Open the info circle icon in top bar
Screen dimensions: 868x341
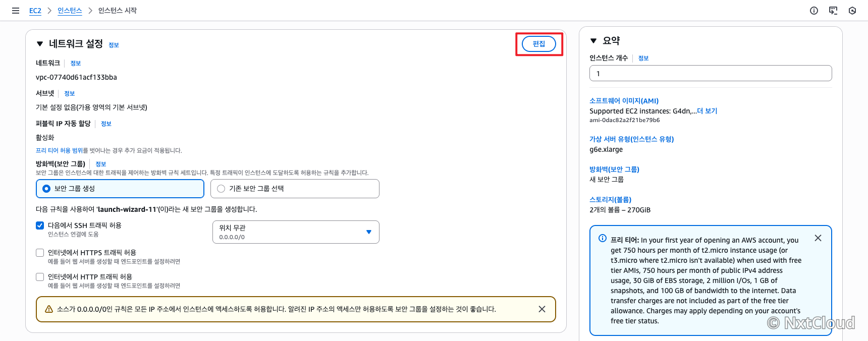click(814, 11)
